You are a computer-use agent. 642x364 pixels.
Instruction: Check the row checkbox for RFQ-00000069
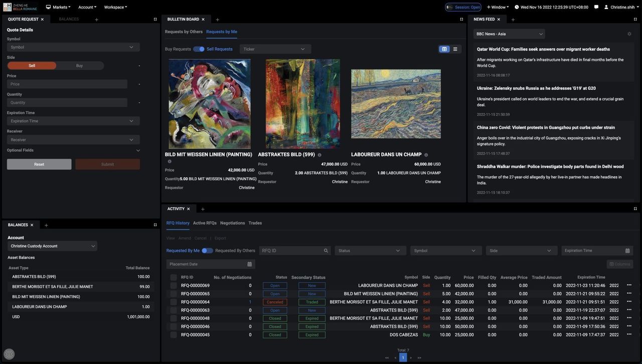click(x=174, y=286)
